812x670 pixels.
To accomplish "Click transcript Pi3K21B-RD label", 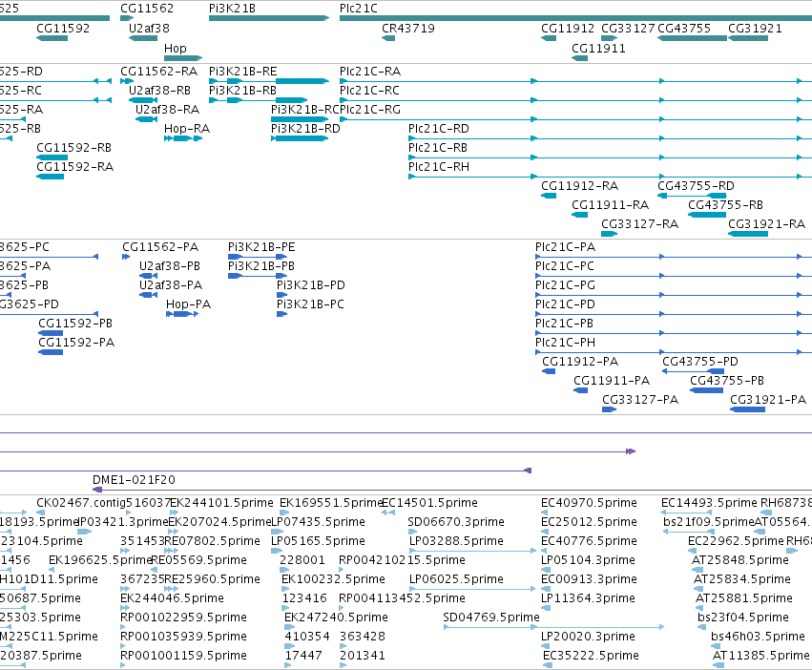I will (305, 129).
